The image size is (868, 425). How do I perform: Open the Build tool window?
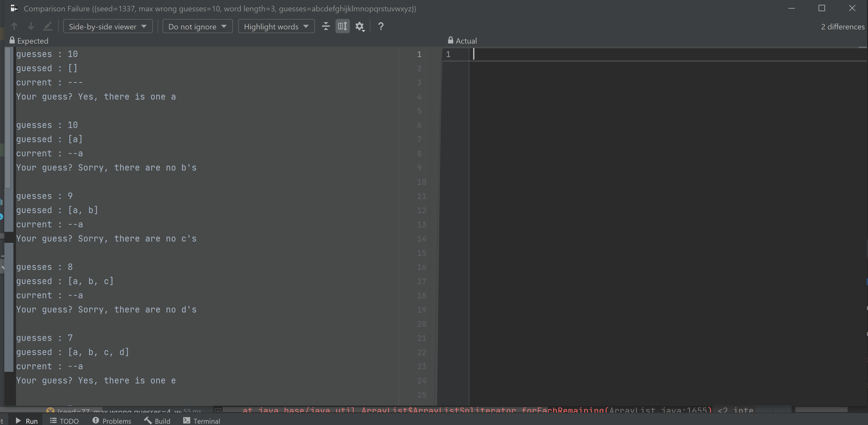click(157, 421)
